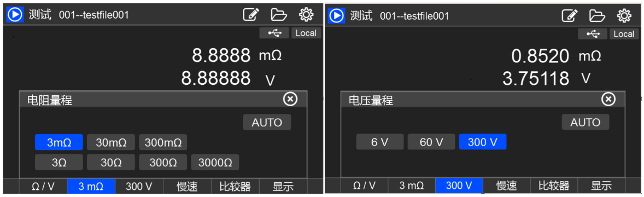Click the play icon in the right voltage-range screen
Screen dimensions: 644x197
point(336,15)
